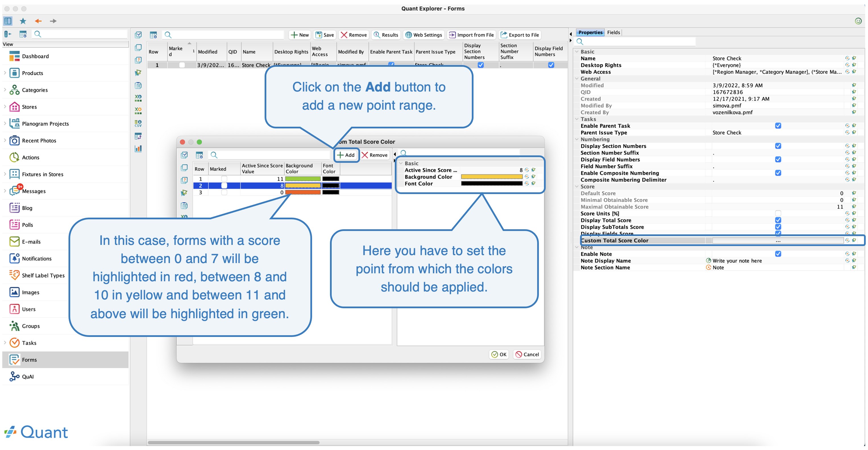Click the favorites star icon in the toolbar
Viewport: 868px width, 450px height.
coord(23,21)
